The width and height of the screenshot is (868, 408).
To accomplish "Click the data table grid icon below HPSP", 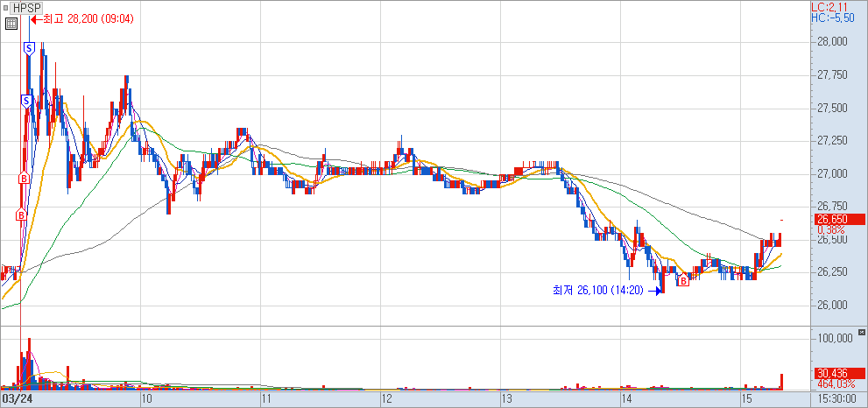I will click(11, 24).
